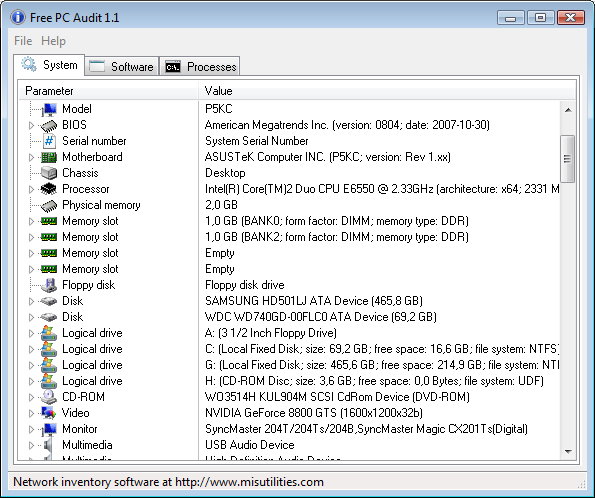Expand the SAMSUNG HD501LJ Disk node

31,301
